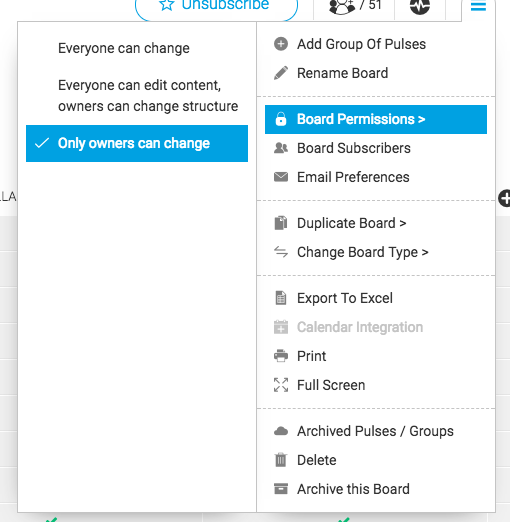
Task: Toggle the blue hamburger board menu
Action: [478, 6]
